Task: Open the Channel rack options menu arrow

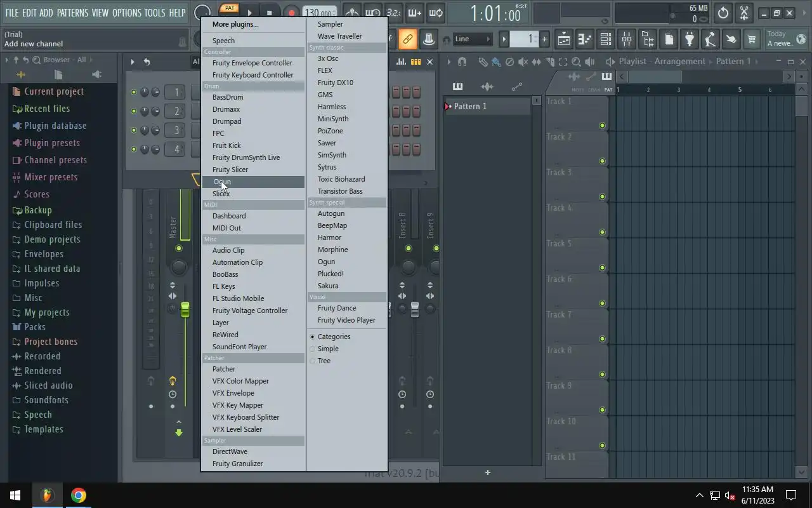Action: (133, 62)
